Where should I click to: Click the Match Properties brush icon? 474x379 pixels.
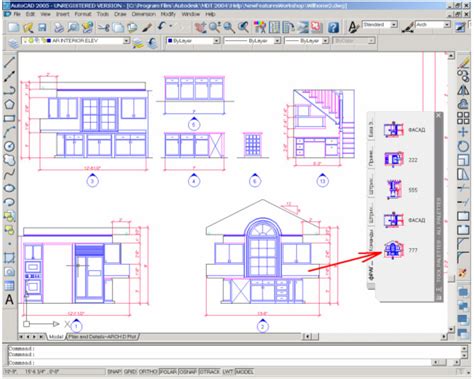147,27
